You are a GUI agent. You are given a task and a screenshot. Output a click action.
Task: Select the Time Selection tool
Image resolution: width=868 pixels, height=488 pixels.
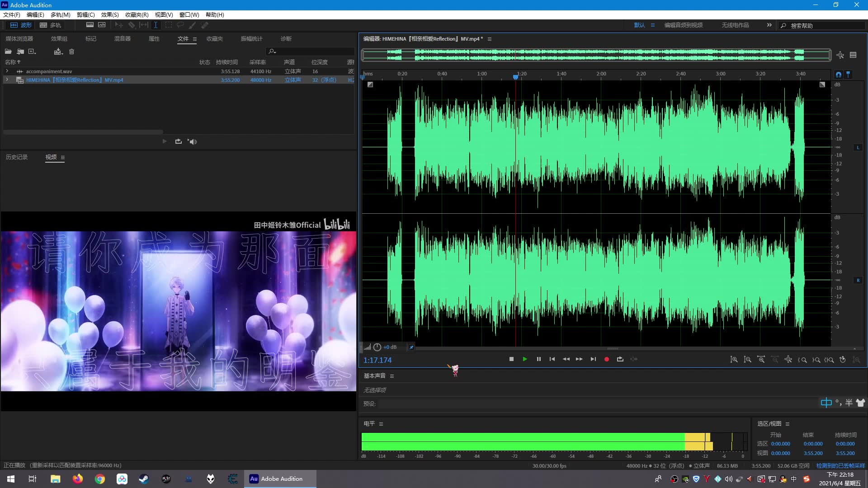pos(156,25)
